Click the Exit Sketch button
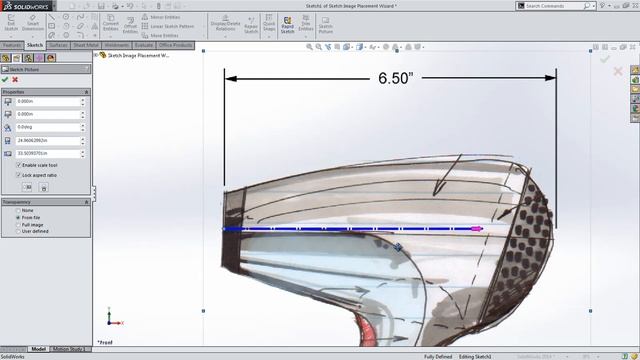This screenshot has width=640, height=360. [x=11, y=22]
